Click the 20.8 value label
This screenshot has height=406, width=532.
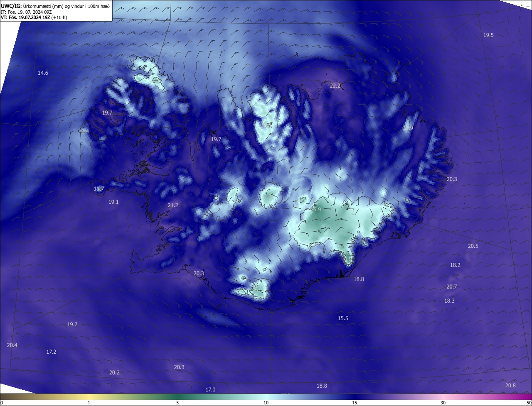point(510,386)
